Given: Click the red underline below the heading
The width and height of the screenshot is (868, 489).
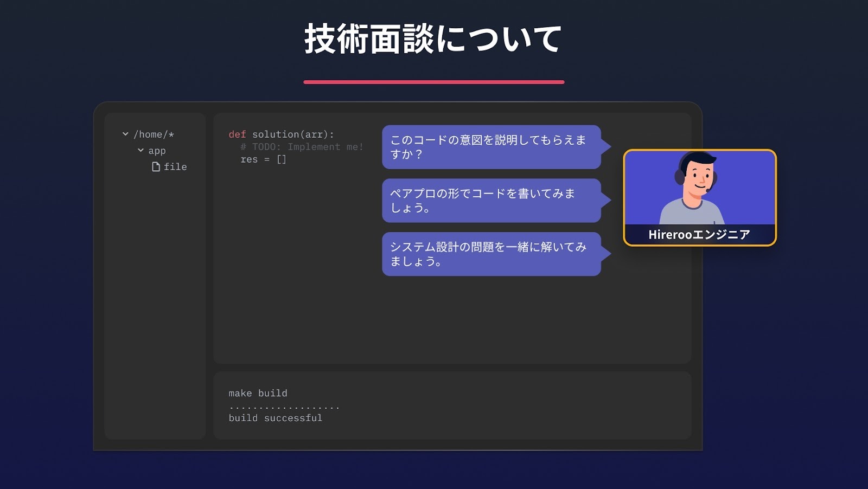Looking at the screenshot, I should [433, 82].
